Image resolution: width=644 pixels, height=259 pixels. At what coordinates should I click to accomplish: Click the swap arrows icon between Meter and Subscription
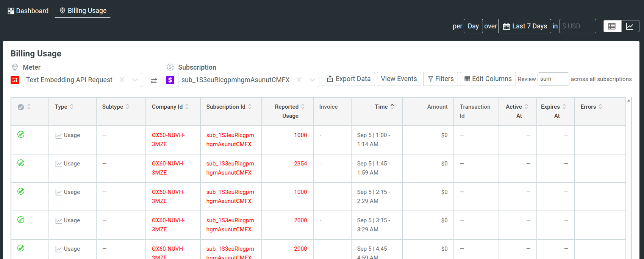(154, 81)
